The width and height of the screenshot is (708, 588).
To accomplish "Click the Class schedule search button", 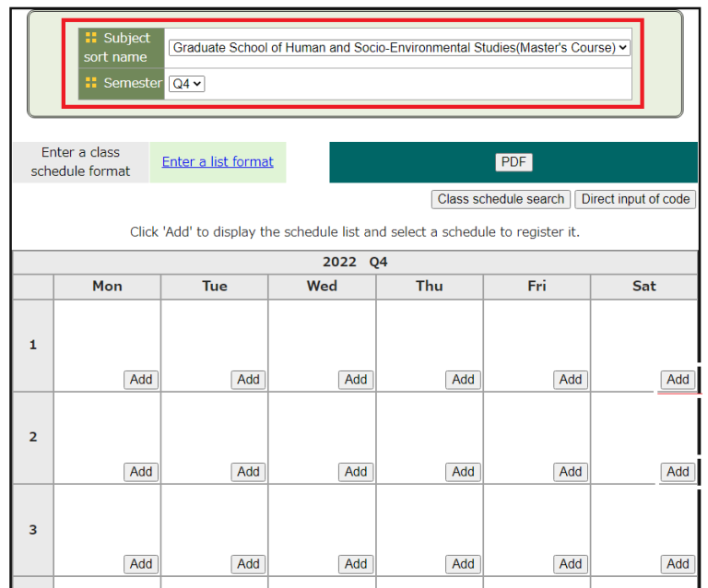I will pos(501,199).
